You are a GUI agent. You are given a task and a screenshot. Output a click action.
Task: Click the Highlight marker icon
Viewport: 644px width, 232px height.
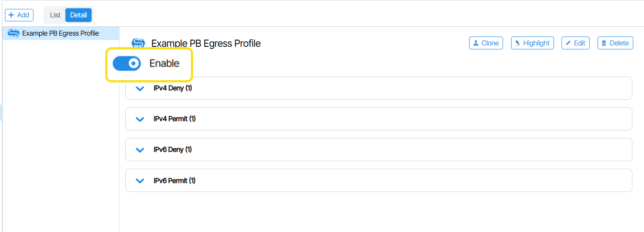517,43
